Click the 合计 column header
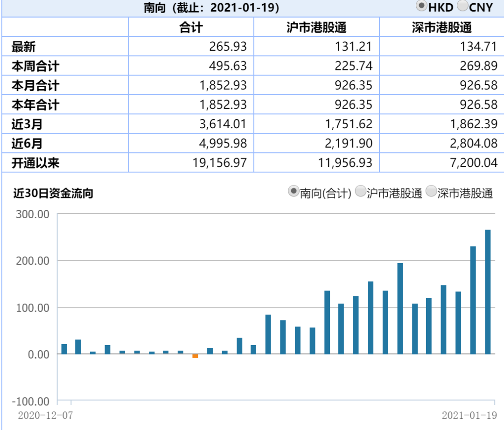 [x=191, y=28]
